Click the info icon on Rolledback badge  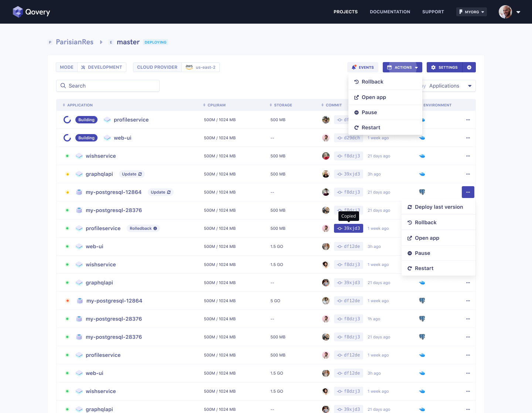pos(155,228)
